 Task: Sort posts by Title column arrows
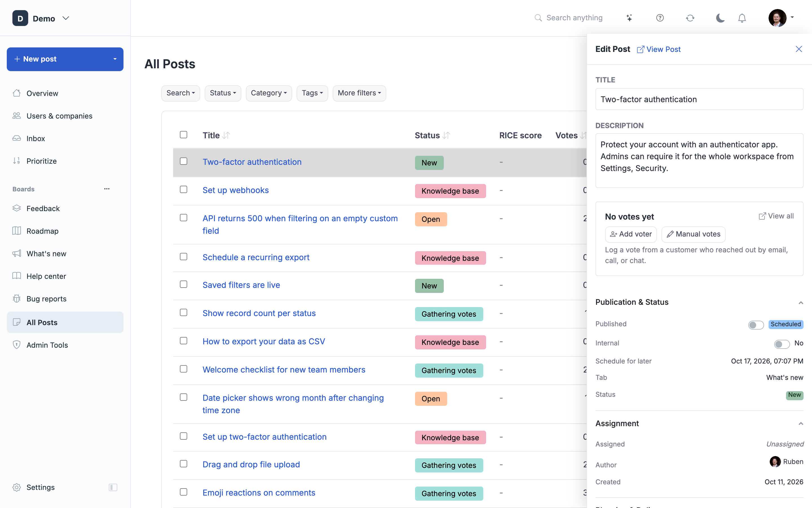click(x=226, y=135)
